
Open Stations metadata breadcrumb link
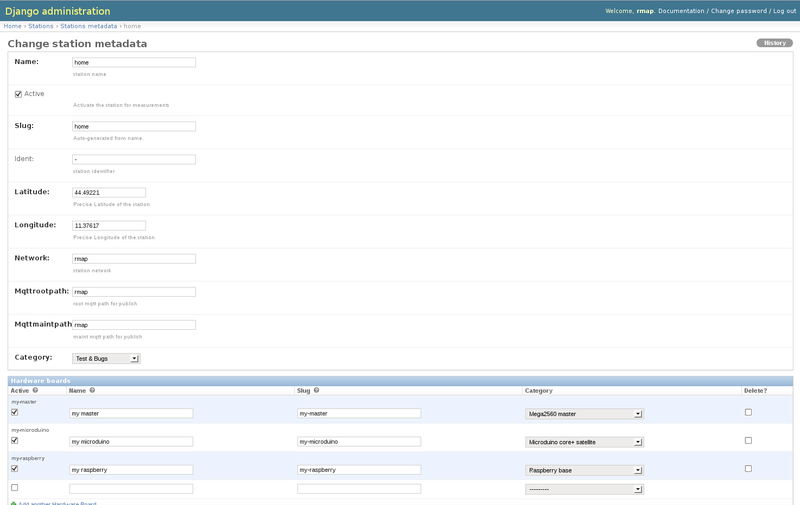tap(87, 26)
